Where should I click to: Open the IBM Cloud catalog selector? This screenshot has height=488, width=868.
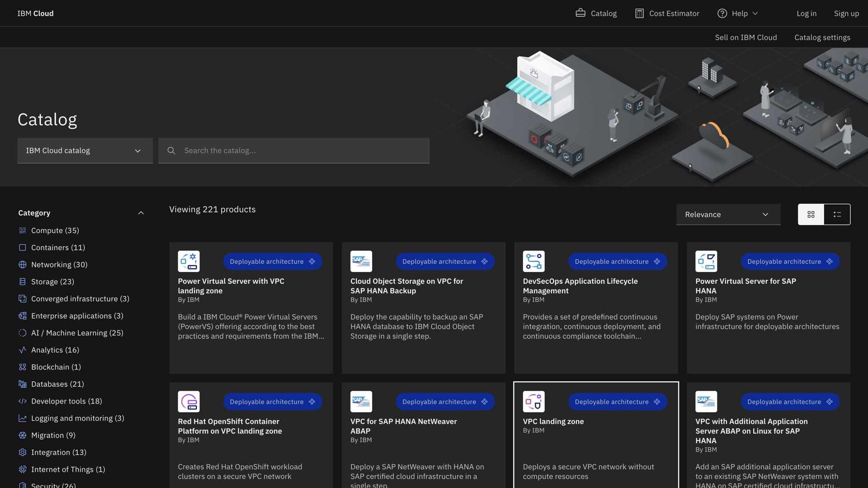click(85, 150)
